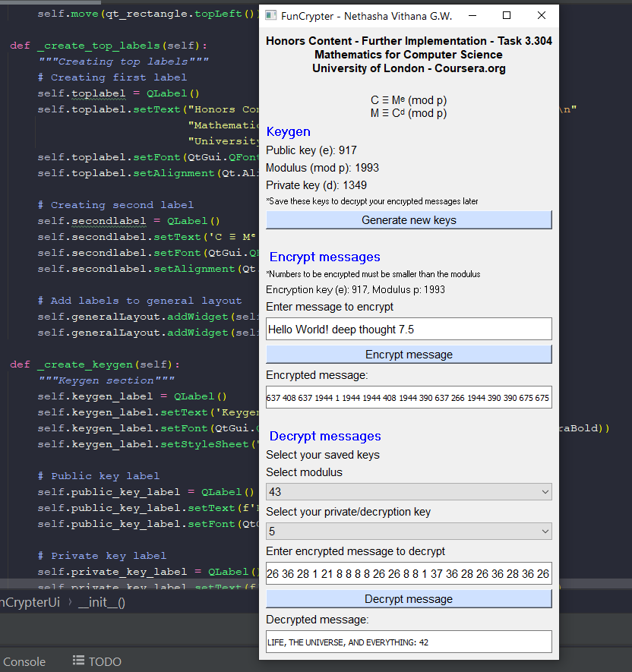The height and width of the screenshot is (672, 632).
Task: Expand the private/decryption key dropdown
Action: (x=409, y=532)
